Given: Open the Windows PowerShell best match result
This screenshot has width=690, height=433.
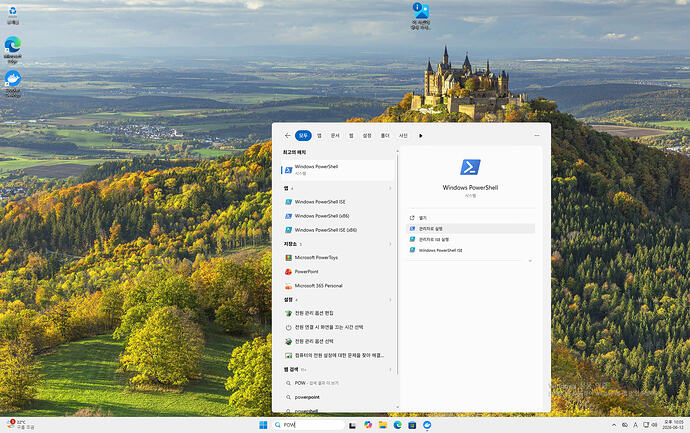Looking at the screenshot, I should click(338, 170).
